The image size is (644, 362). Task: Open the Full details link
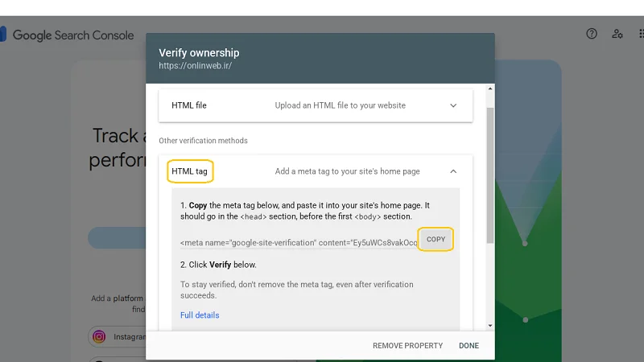pos(200,315)
